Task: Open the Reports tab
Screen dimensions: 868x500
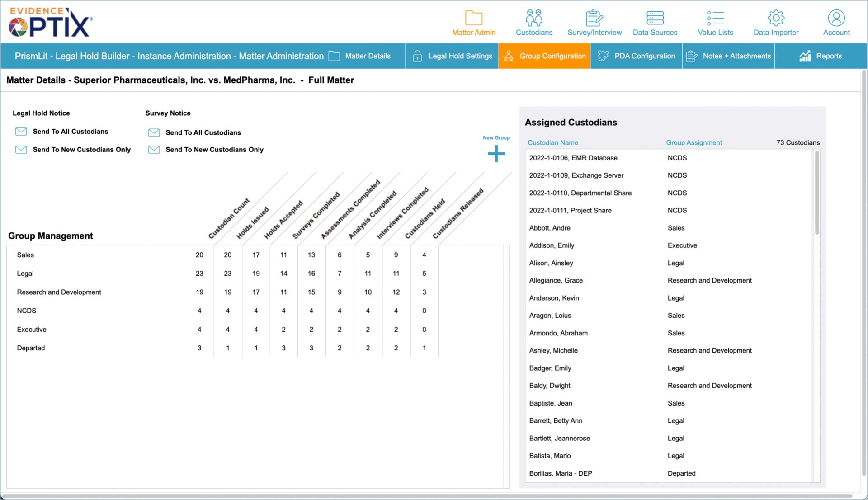Action: click(821, 56)
